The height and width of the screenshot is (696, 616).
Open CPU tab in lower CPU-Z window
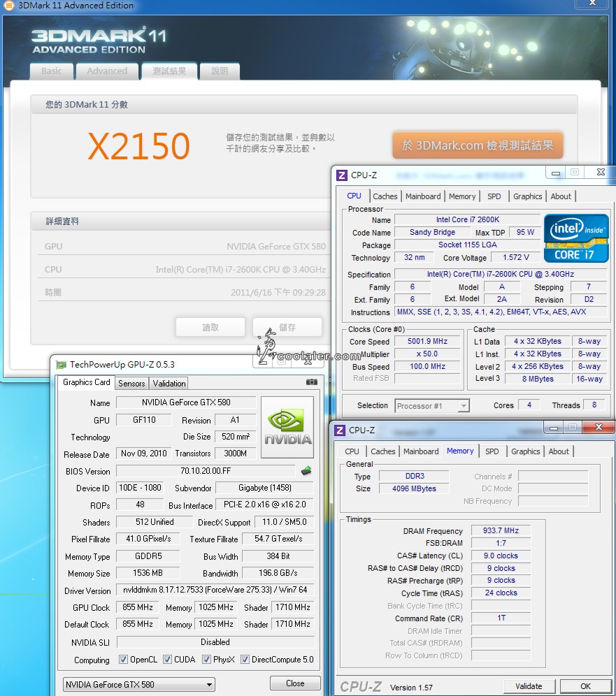(x=352, y=451)
